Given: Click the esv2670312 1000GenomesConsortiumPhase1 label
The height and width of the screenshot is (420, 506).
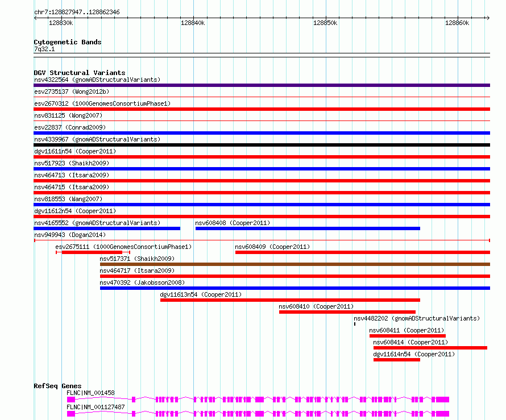Looking at the screenshot, I should click(x=102, y=103).
